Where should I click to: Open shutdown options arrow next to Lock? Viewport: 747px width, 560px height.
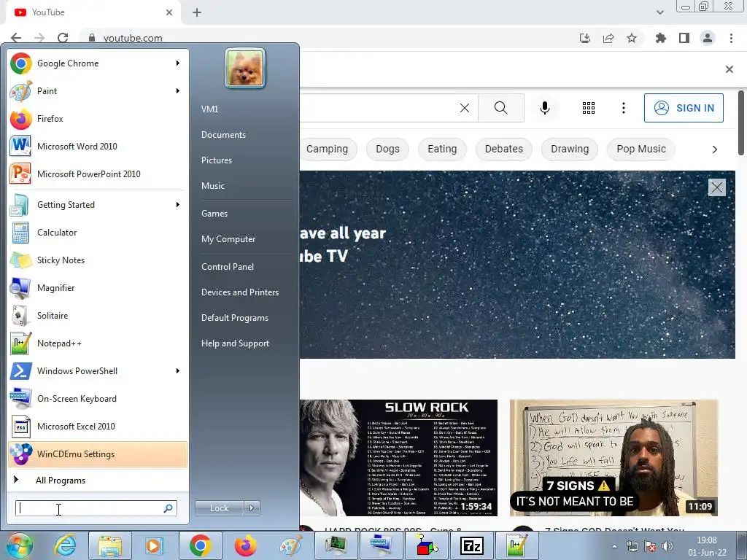coord(252,508)
